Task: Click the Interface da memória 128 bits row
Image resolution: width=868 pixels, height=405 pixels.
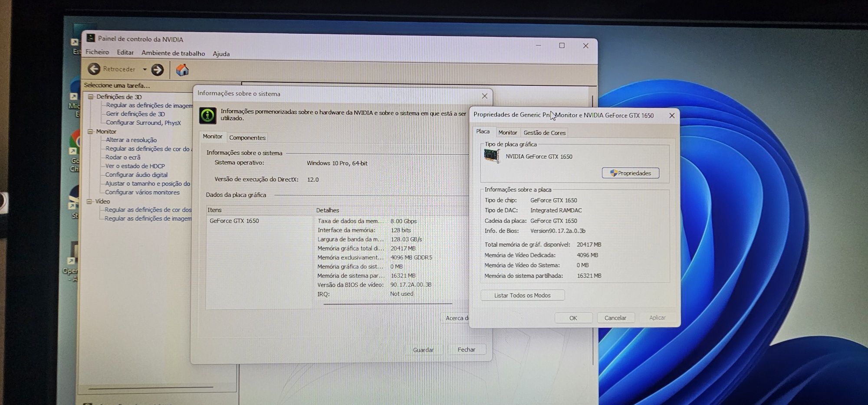Action: 364,230
